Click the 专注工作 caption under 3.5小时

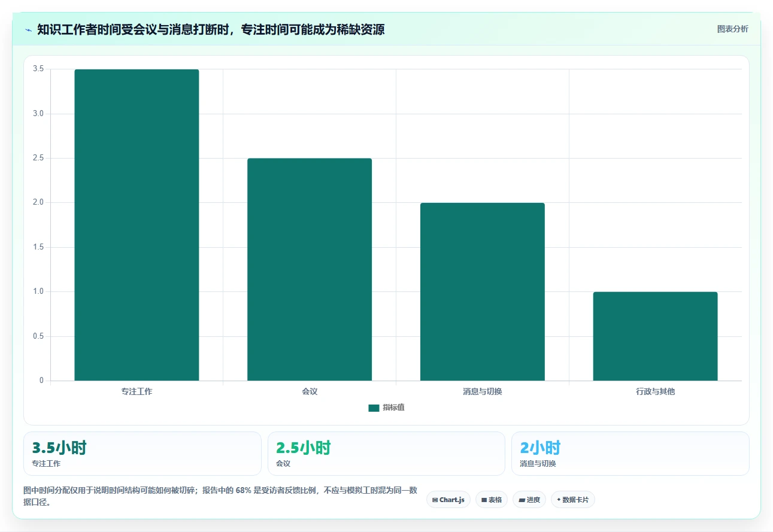[46, 463]
